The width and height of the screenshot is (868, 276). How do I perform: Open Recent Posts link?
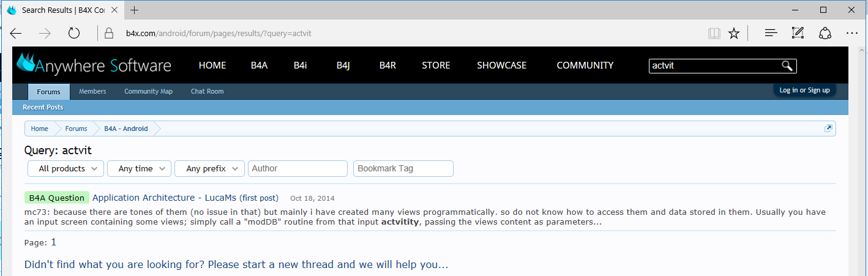coord(43,107)
